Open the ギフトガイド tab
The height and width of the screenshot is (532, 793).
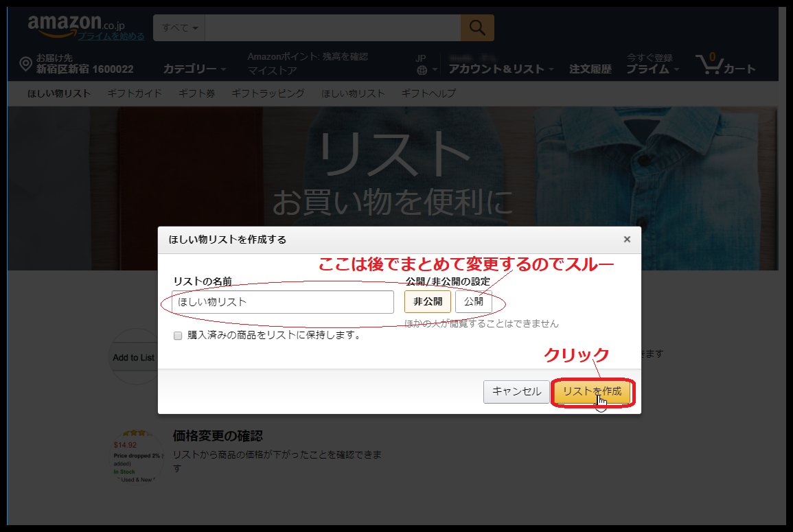pyautogui.click(x=135, y=93)
